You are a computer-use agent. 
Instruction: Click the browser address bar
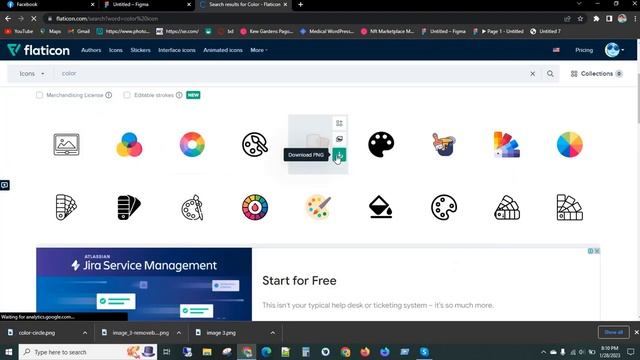click(302, 19)
